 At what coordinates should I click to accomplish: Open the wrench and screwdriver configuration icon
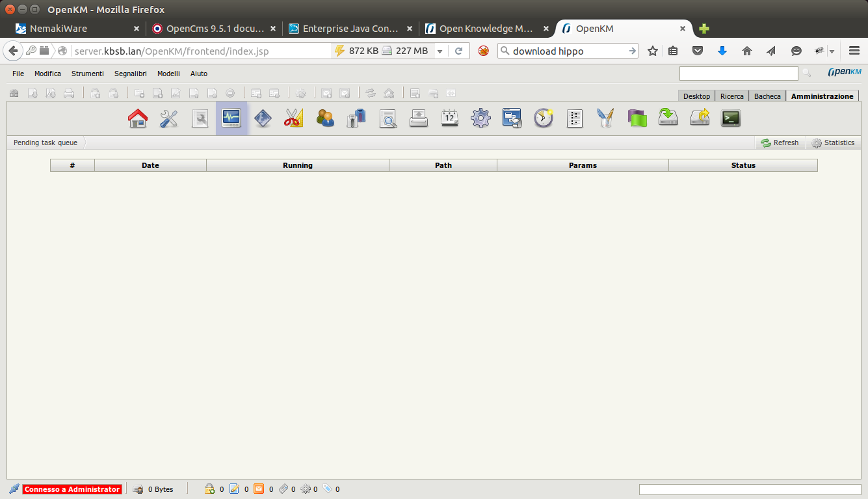(x=169, y=118)
